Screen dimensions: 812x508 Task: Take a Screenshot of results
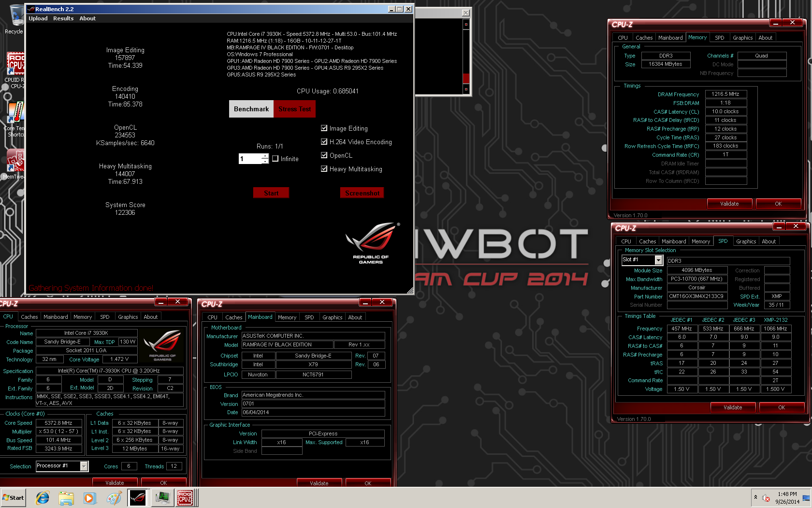pyautogui.click(x=362, y=193)
